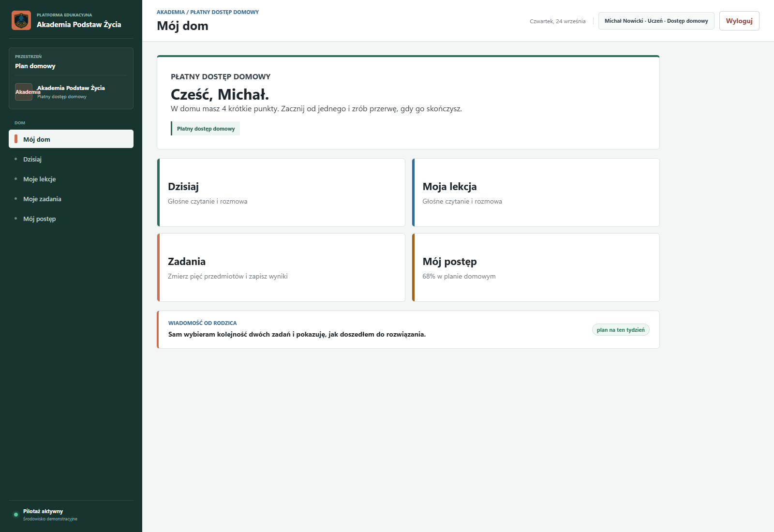Click the Płatny dostęp domowy tag
The height and width of the screenshot is (532, 774).
click(x=206, y=129)
